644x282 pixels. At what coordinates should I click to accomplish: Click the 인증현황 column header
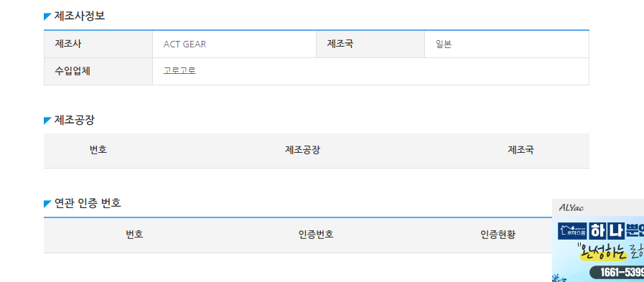(x=498, y=235)
